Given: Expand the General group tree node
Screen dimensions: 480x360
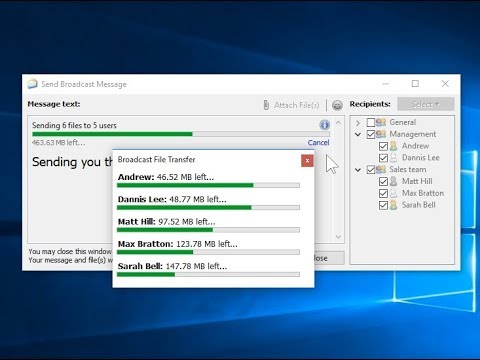Looking at the screenshot, I should [x=358, y=123].
